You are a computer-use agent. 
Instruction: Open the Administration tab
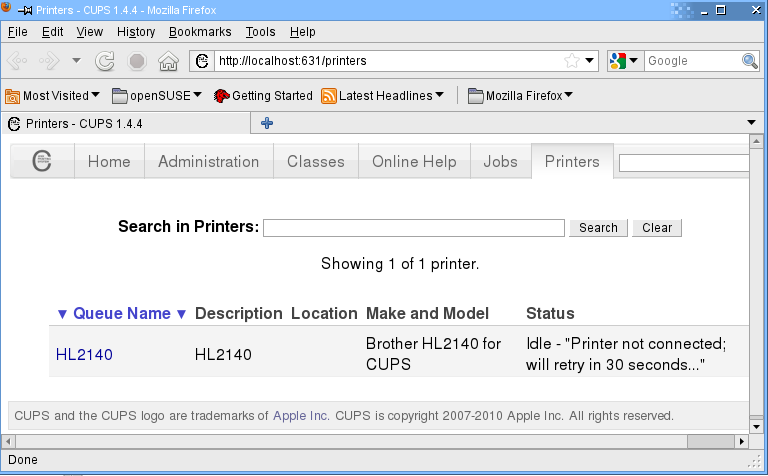coord(209,161)
